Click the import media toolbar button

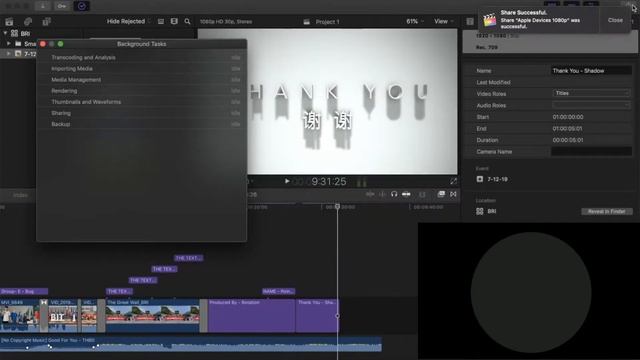pyautogui.click(x=43, y=6)
